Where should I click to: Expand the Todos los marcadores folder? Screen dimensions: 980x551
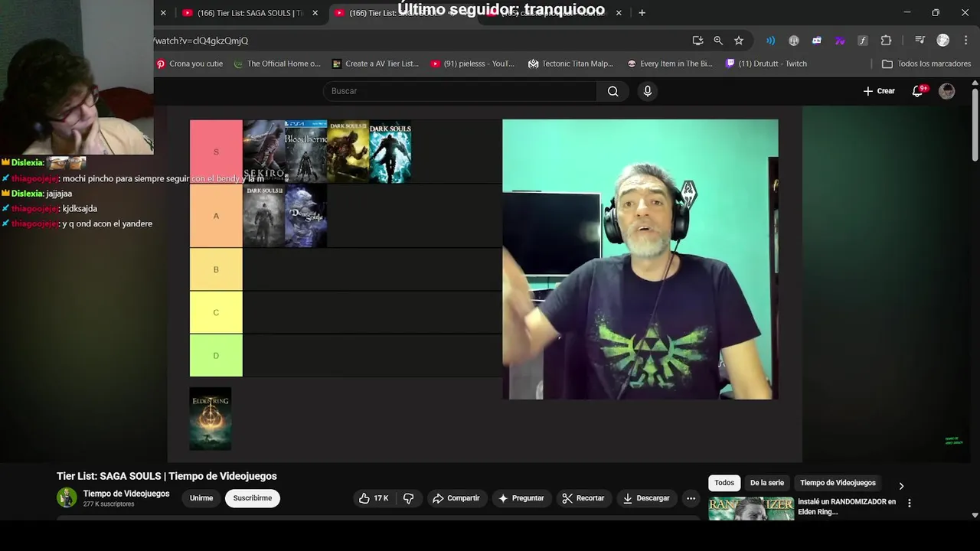(x=926, y=64)
